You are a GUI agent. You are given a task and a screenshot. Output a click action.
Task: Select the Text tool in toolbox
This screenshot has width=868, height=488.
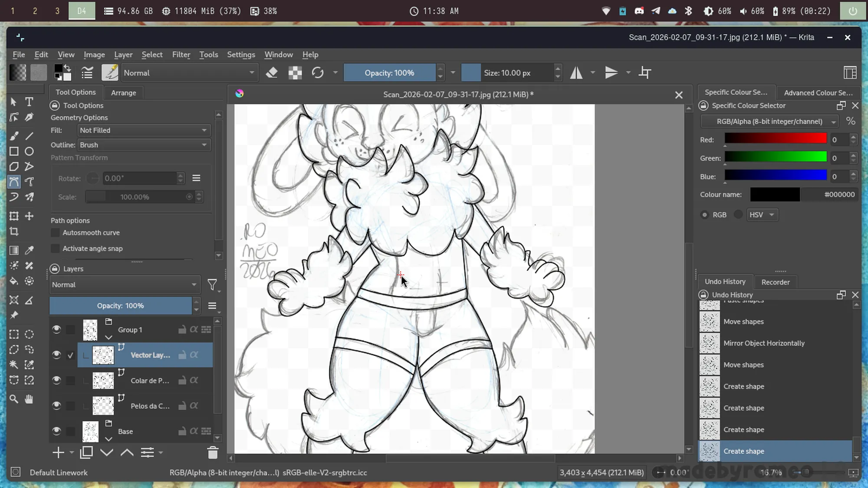point(29,102)
